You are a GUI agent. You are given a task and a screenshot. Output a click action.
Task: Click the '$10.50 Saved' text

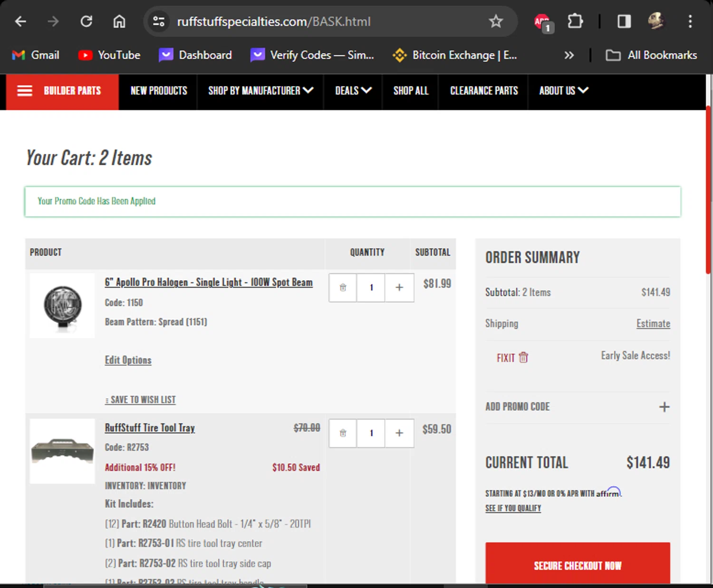point(296,467)
